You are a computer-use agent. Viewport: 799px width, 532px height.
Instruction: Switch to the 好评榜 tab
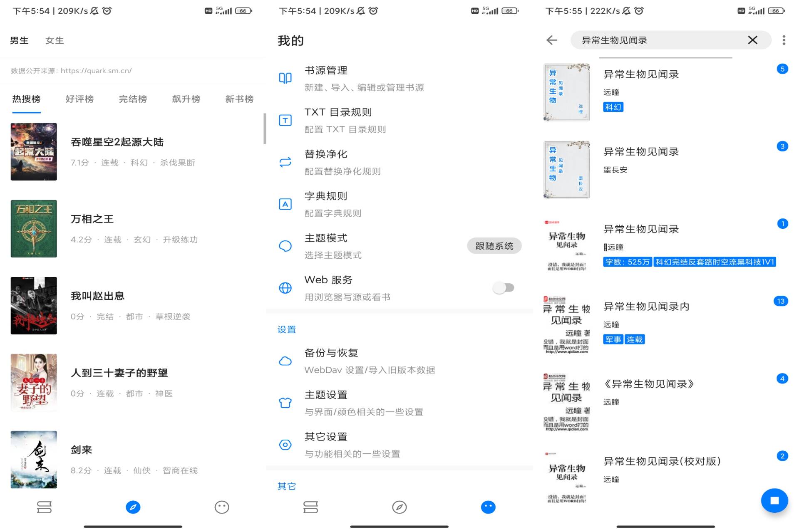click(x=79, y=99)
